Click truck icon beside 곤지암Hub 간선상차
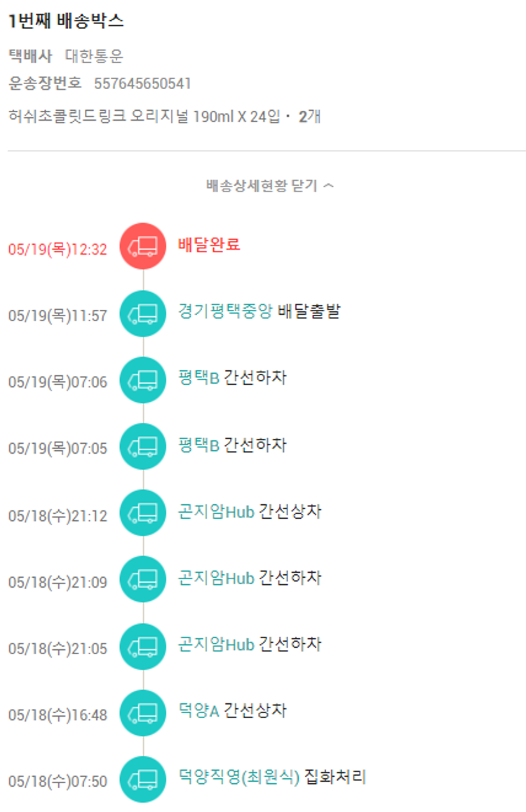This screenshot has height=812, width=526. pyautogui.click(x=143, y=513)
